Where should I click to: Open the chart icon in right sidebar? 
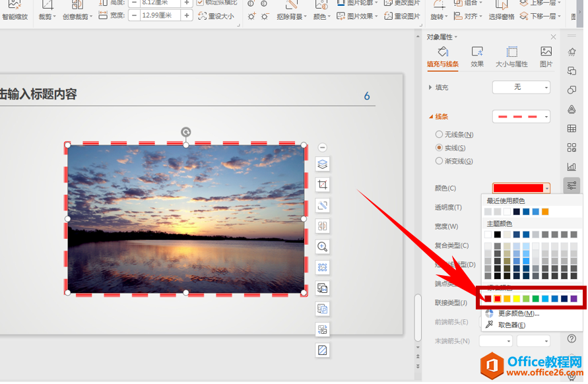572,166
